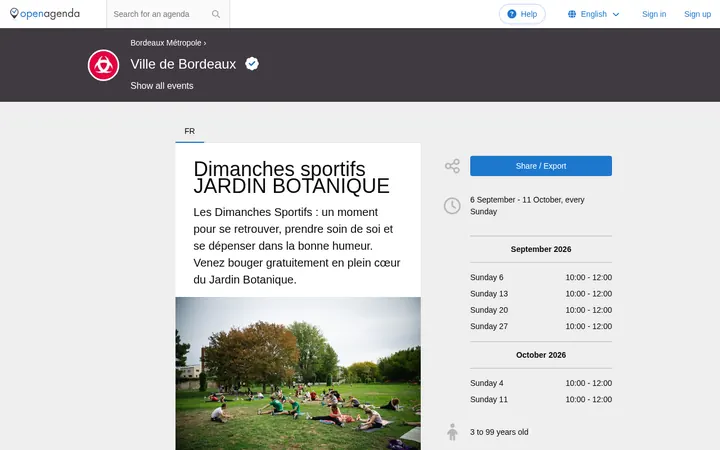The width and height of the screenshot is (720, 450).
Task: Click the Ville de Bordeaux red logo
Action: coord(103,65)
